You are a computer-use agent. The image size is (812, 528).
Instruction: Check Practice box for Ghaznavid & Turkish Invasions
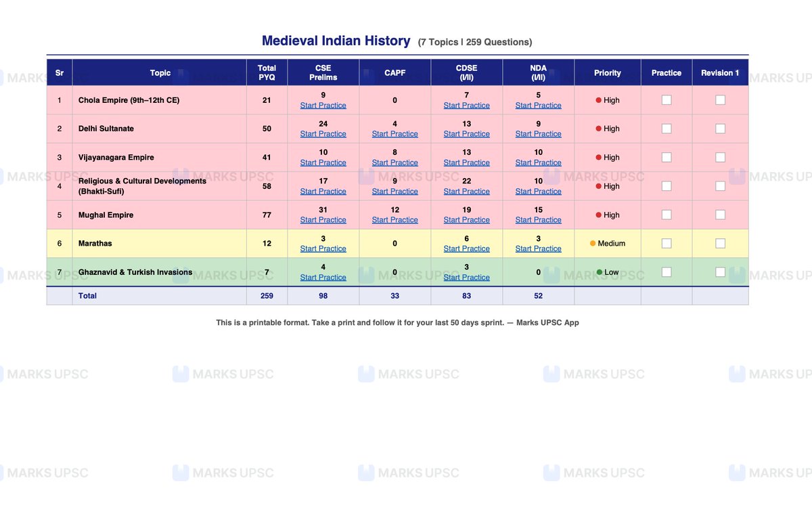pos(667,272)
